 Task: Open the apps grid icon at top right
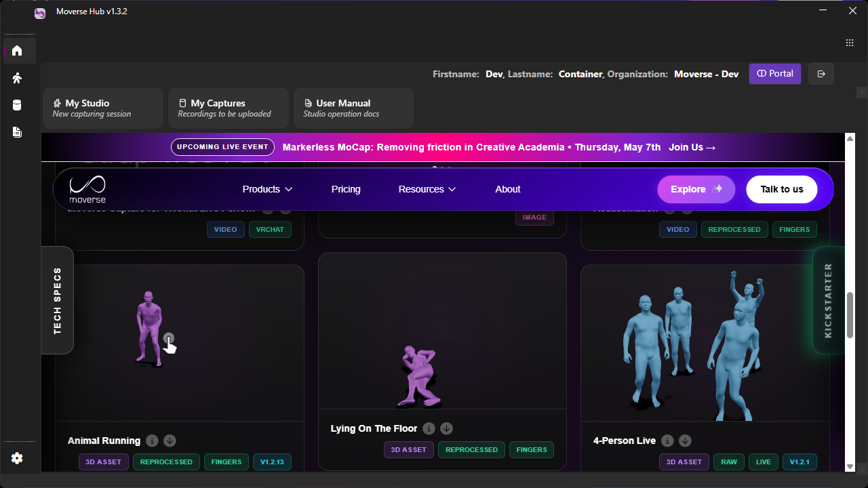[x=850, y=43]
